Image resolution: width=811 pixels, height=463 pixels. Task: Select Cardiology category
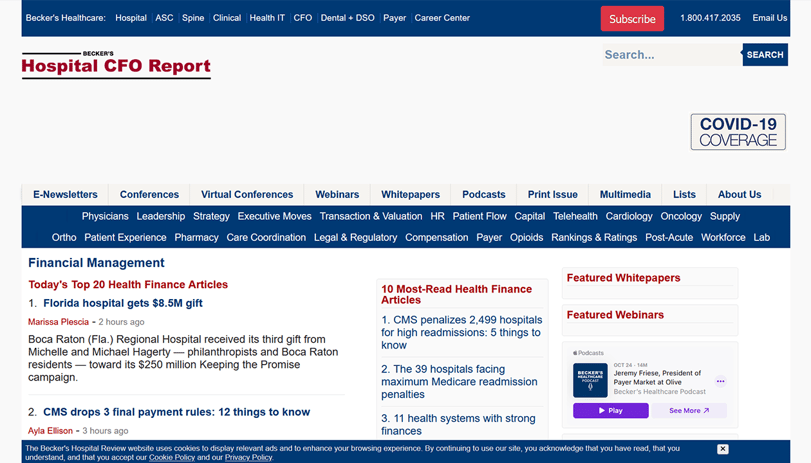tap(629, 216)
